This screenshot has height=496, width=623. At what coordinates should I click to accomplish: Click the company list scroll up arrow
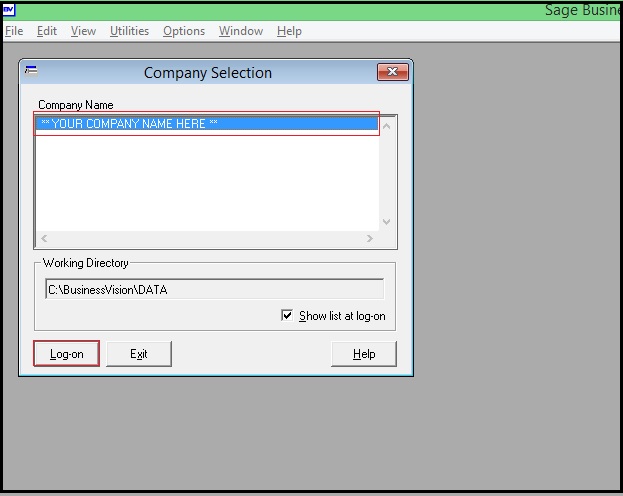(x=386, y=126)
